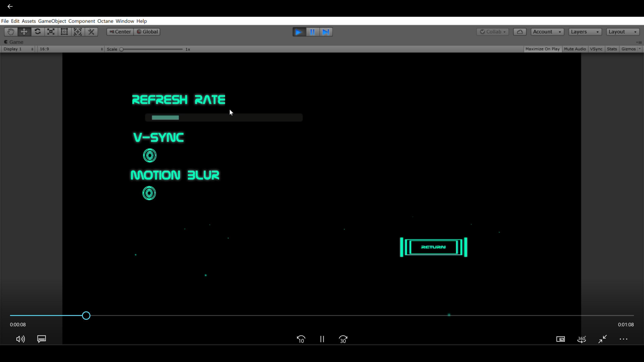644x362 pixels.
Task: Click the Unity Play button
Action: tap(299, 32)
